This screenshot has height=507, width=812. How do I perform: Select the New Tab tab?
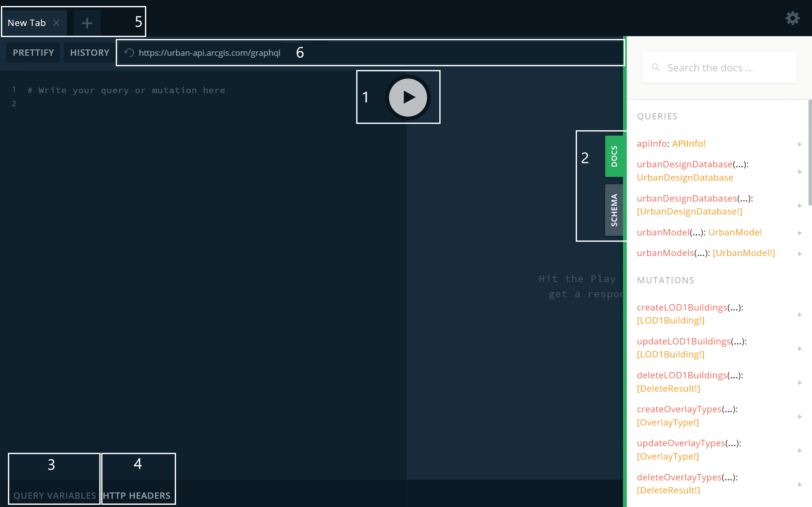tap(27, 22)
